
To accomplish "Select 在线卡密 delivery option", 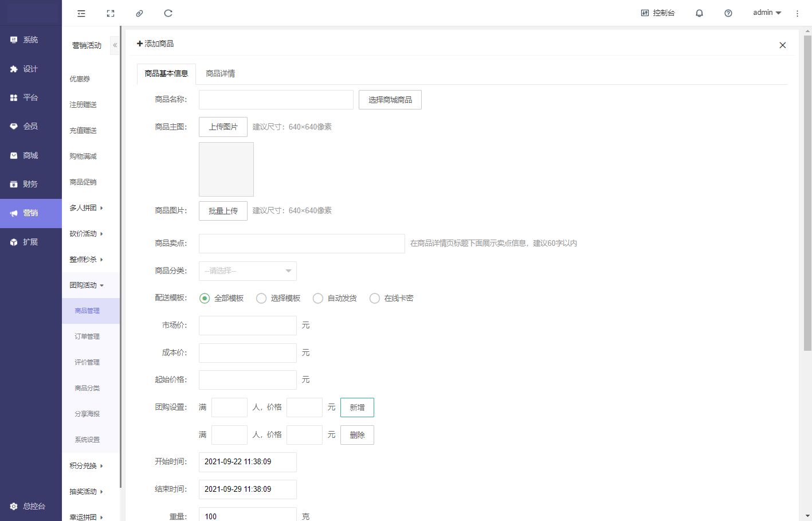I will pyautogui.click(x=375, y=298).
